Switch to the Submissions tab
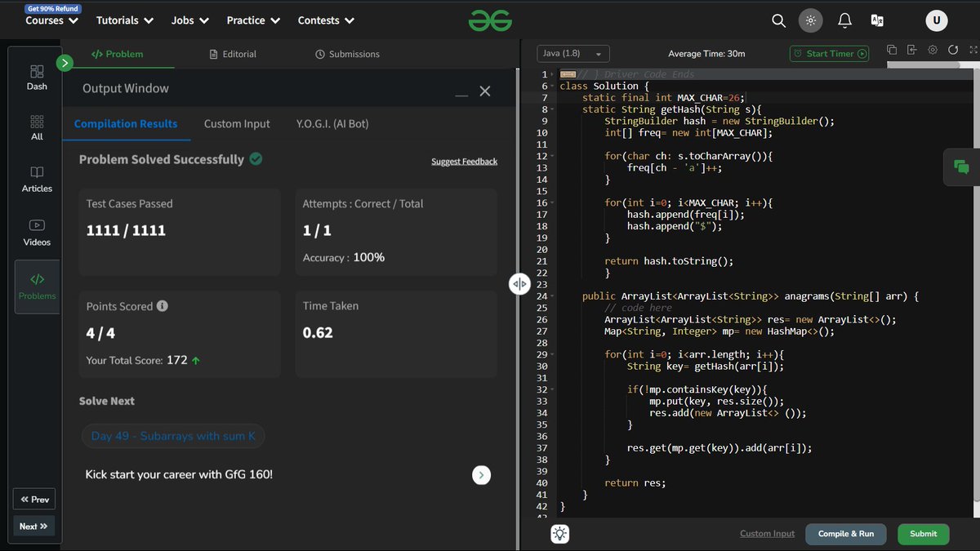Viewport: 980px width, 551px height. coord(347,54)
